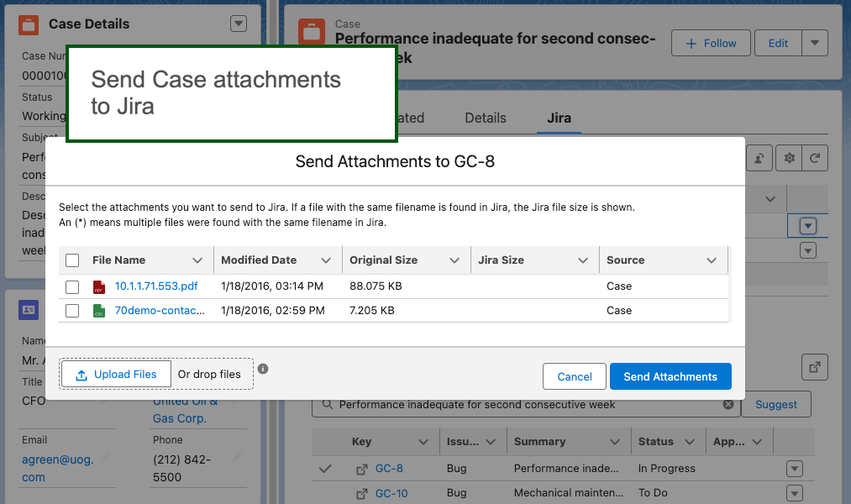This screenshot has height=504, width=851.
Task: Click the Jira issue search input
Action: pos(525,404)
